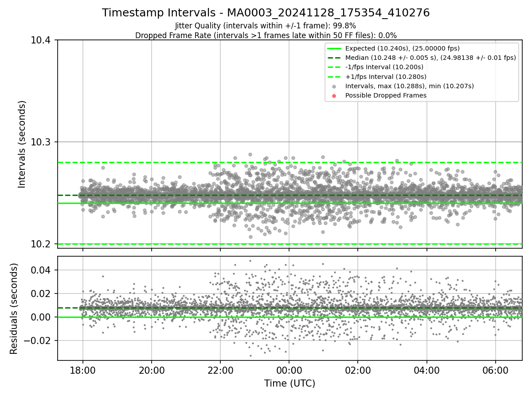Click the x-axis label 'Time (UTC)'
Viewport: 532px width, 399px height.
click(289, 383)
